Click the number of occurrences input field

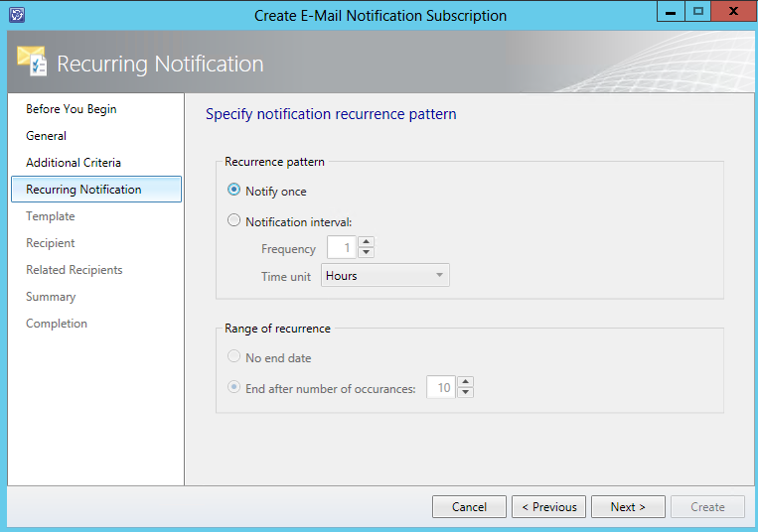[x=441, y=387]
